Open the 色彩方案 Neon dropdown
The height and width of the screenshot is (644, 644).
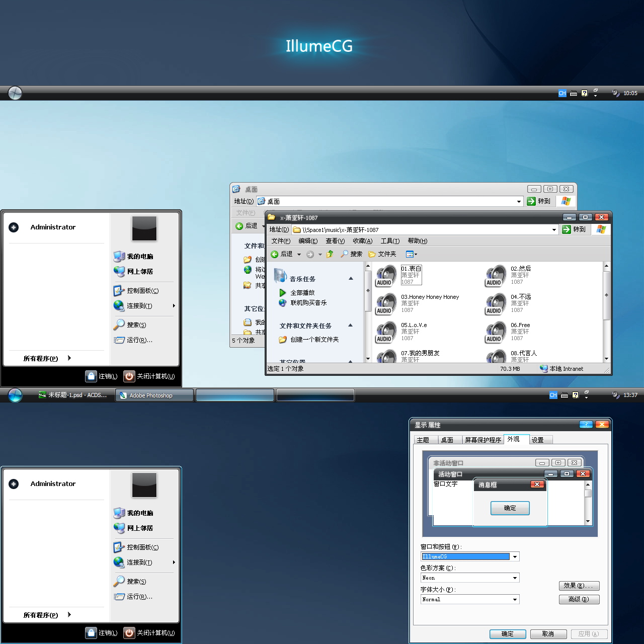pos(515,578)
